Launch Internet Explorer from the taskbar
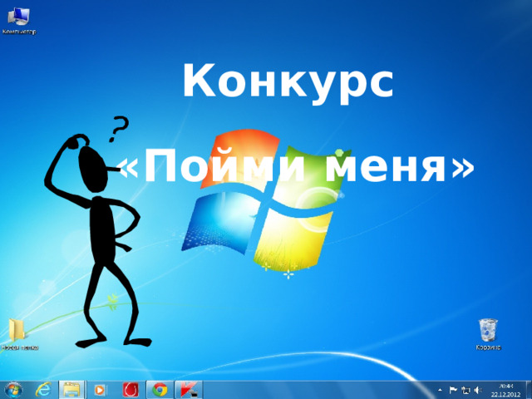 click(43, 390)
